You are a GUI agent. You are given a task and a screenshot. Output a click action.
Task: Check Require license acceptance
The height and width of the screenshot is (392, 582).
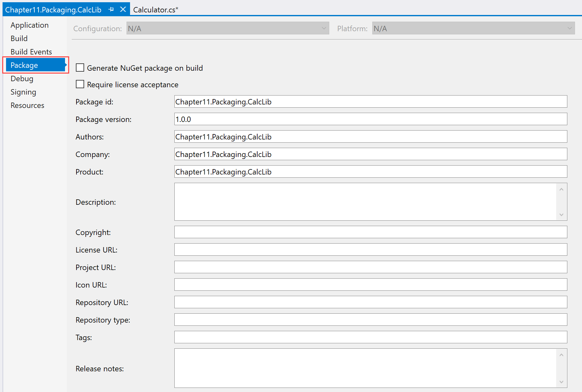[80, 84]
